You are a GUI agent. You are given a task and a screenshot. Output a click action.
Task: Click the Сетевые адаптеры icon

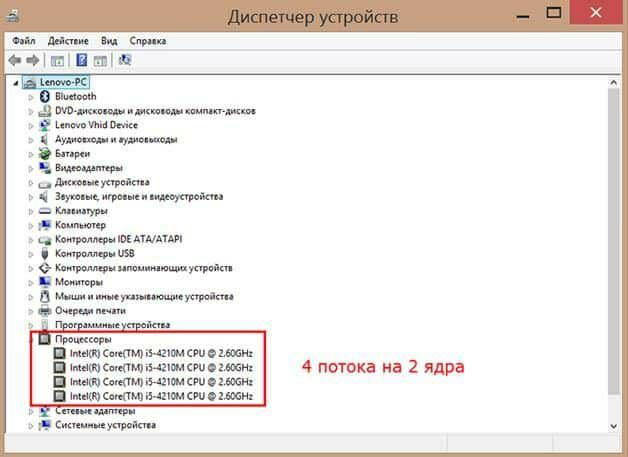pos(45,411)
